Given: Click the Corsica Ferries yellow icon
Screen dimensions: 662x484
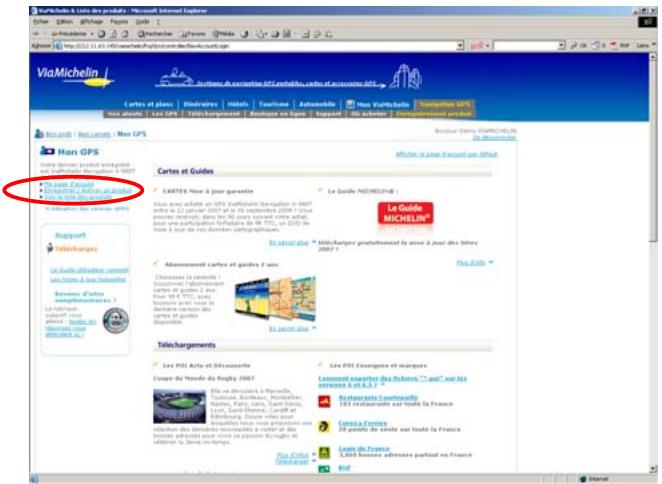Looking at the screenshot, I should pyautogui.click(x=324, y=426).
